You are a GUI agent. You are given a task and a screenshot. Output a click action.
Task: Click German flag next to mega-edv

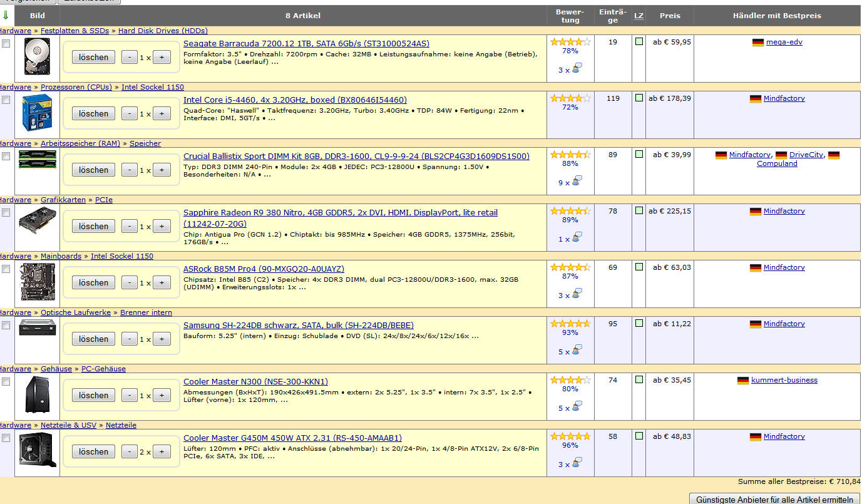(758, 43)
